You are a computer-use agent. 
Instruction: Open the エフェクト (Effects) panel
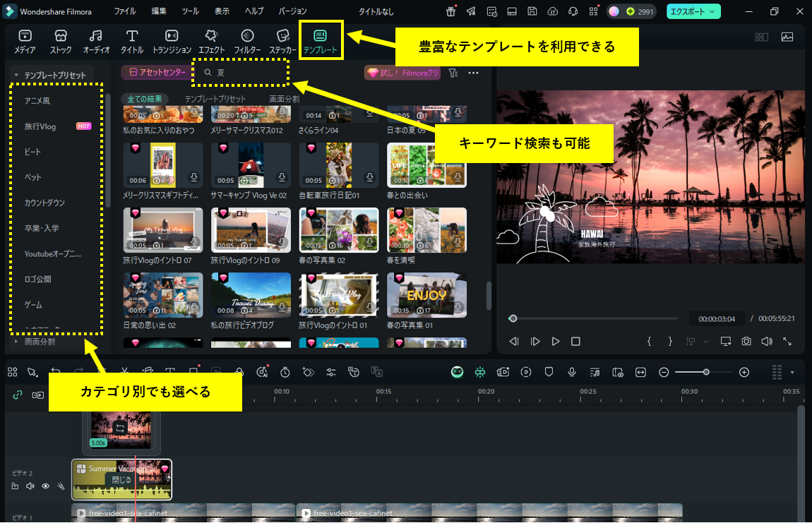(211, 42)
